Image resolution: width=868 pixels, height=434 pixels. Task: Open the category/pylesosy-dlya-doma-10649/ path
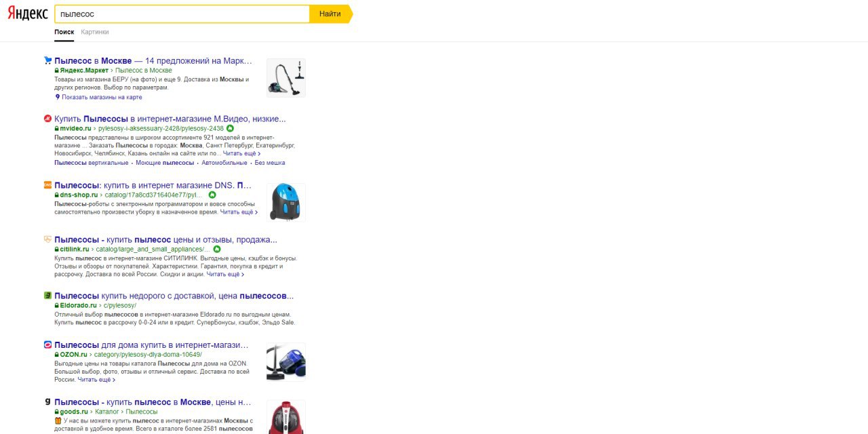[x=148, y=354]
